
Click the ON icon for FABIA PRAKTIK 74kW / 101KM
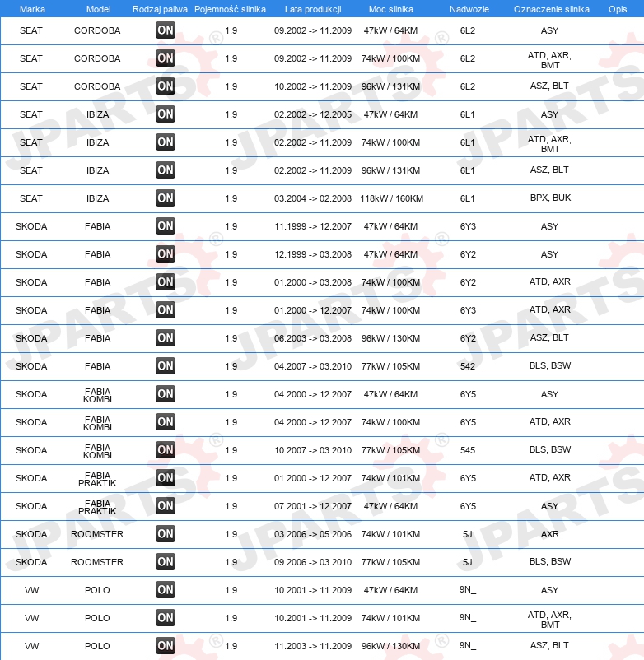click(x=165, y=478)
